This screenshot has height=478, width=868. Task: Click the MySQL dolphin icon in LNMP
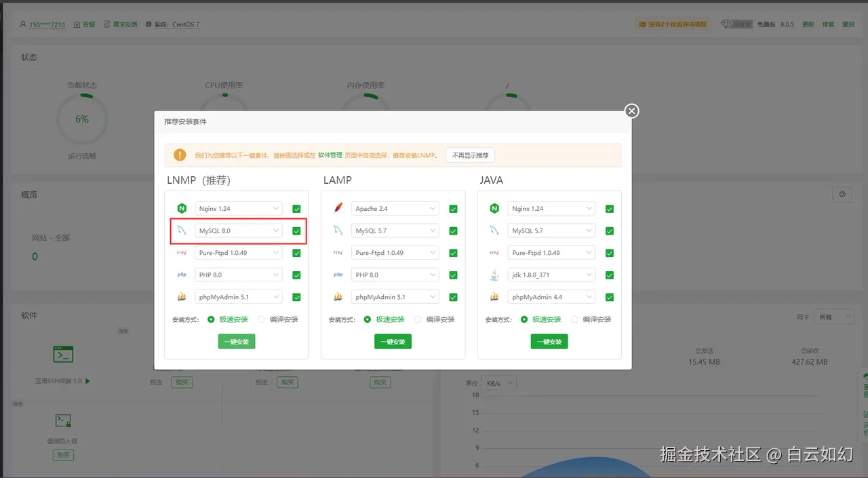[182, 231]
